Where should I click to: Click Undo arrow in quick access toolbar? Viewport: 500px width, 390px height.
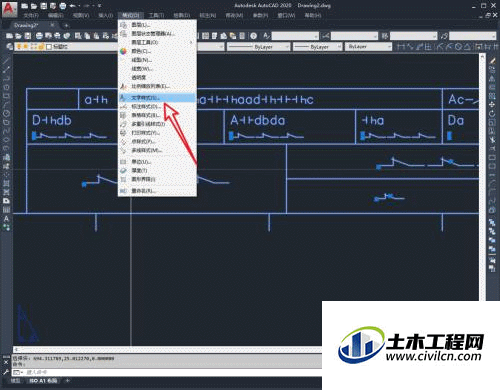pyautogui.click(x=73, y=6)
